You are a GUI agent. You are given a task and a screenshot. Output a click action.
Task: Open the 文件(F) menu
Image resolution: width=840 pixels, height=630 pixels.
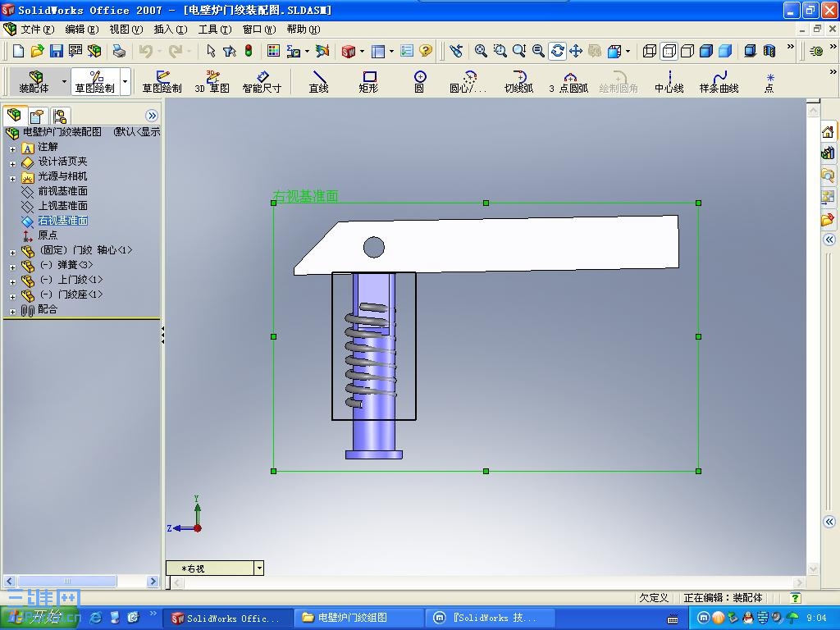click(x=38, y=29)
